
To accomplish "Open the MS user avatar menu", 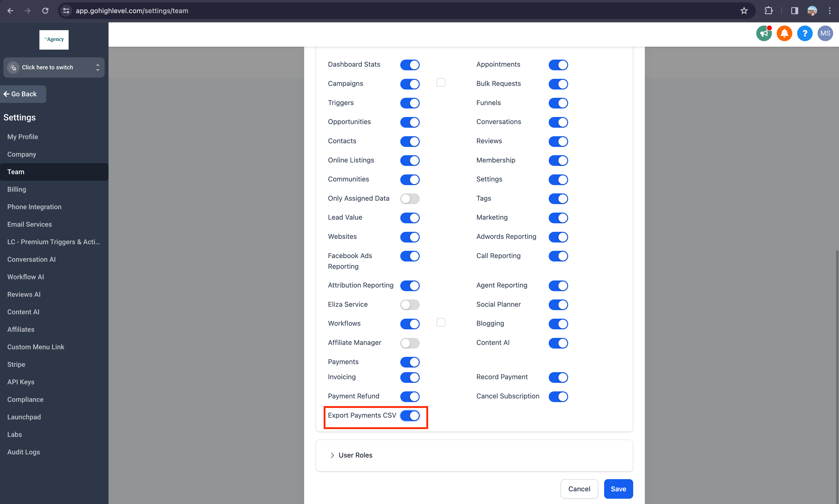I will coord(825,33).
